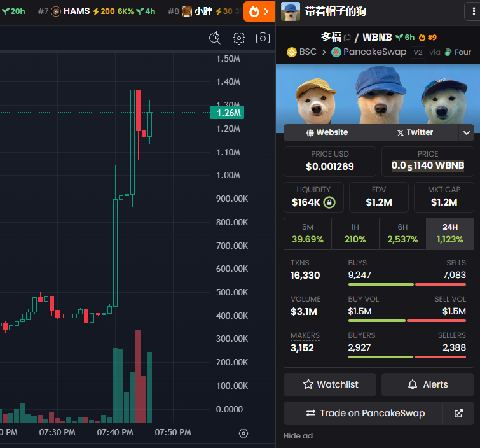Viewport: 480px width, 448px height.
Task: Click the SELLERS 2,388 count
Action: pos(455,347)
